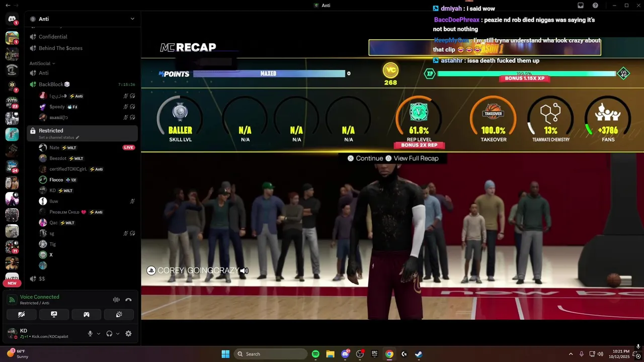Open Discord help question-mark icon

click(595, 6)
